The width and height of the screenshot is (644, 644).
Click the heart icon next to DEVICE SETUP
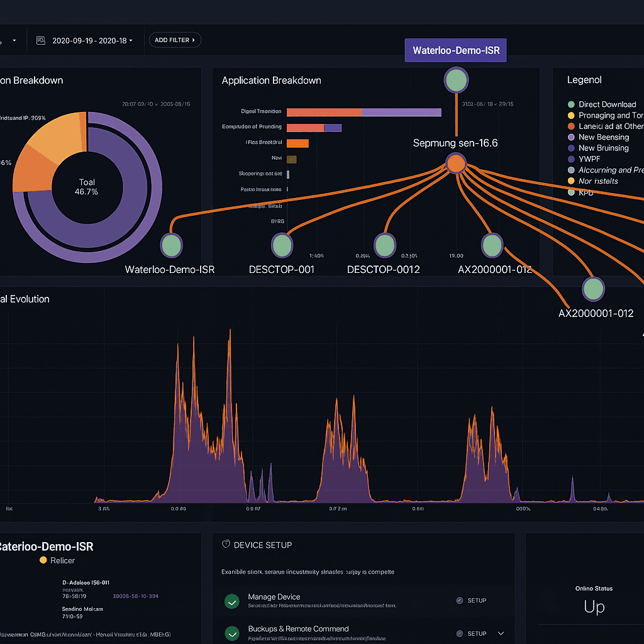(226, 544)
